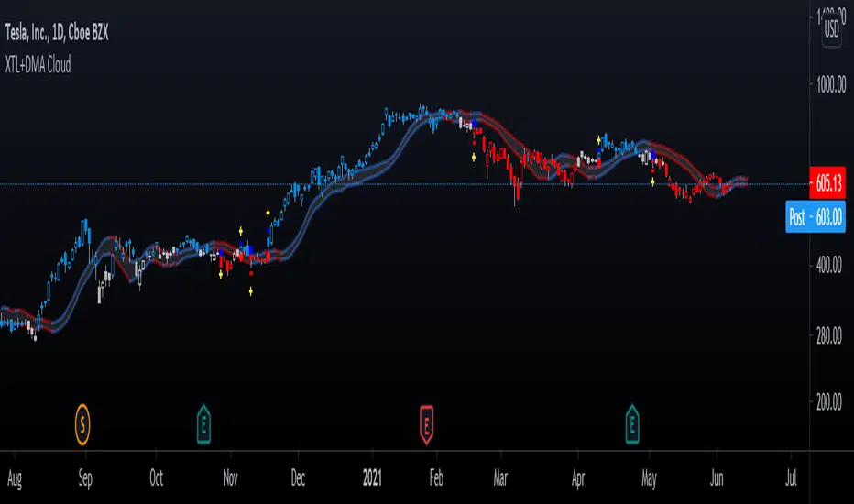
Task: Click the red 605.13 price label
Action: 827,183
